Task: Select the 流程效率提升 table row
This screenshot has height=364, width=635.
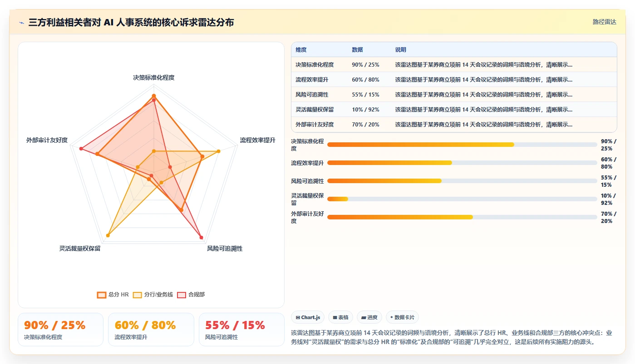Action: [454, 79]
